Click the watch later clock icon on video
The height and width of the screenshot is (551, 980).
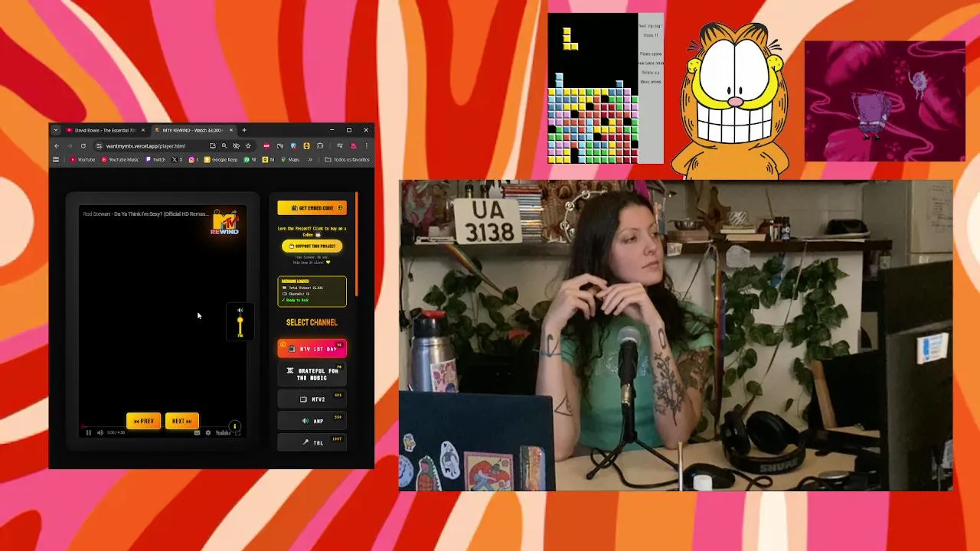217,212
